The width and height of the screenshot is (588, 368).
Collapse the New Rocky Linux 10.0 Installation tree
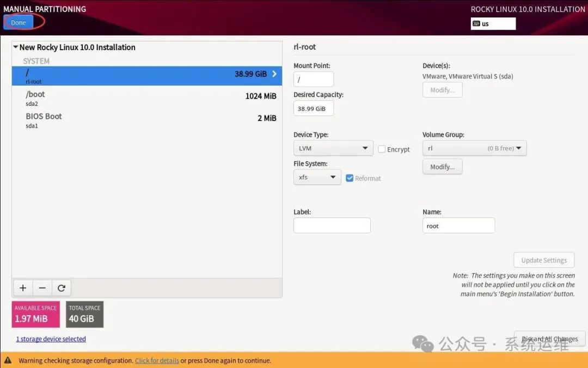[16, 47]
